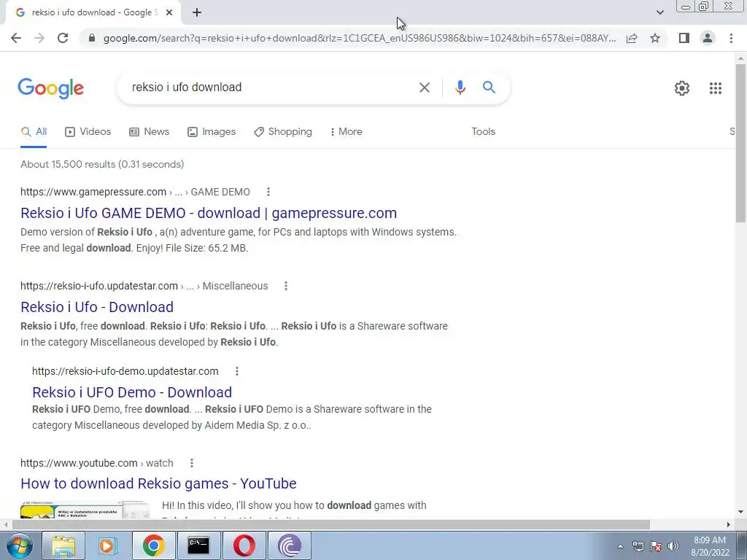
Task: Click the Chrome address bar URL
Action: 360,38
